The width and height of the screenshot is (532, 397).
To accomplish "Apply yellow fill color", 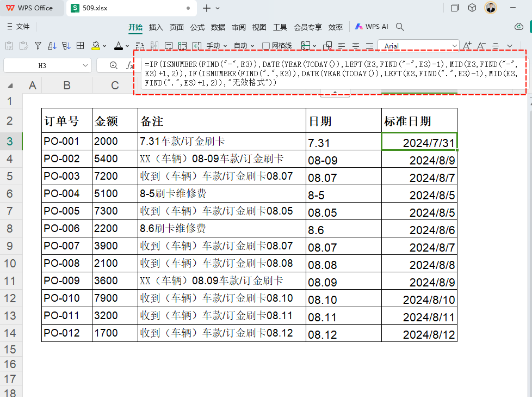I will tap(96, 46).
